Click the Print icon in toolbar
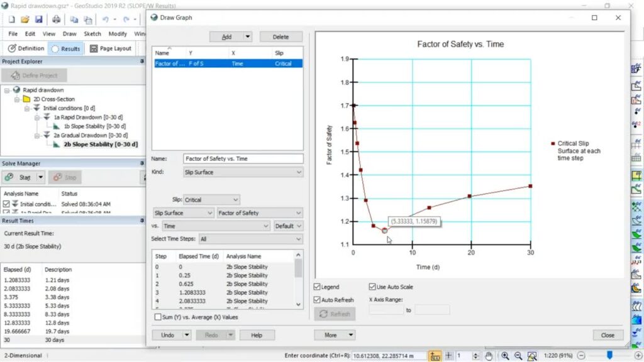 click(56, 19)
